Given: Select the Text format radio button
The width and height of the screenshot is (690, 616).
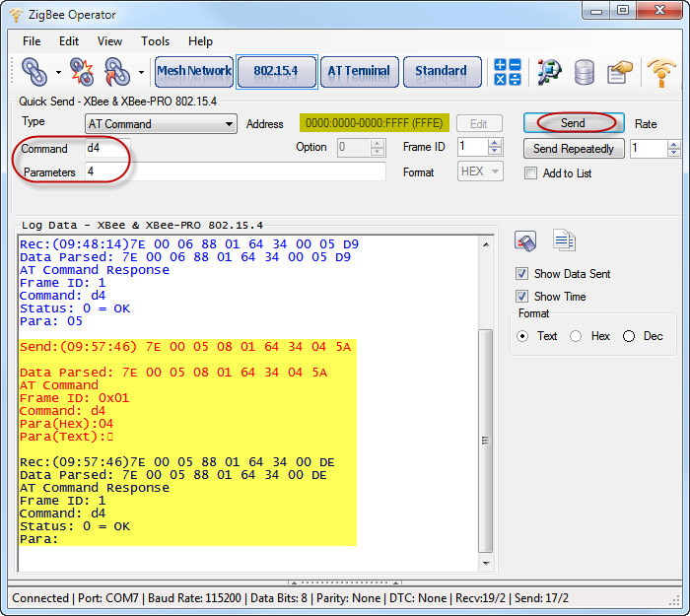Looking at the screenshot, I should point(522,336).
